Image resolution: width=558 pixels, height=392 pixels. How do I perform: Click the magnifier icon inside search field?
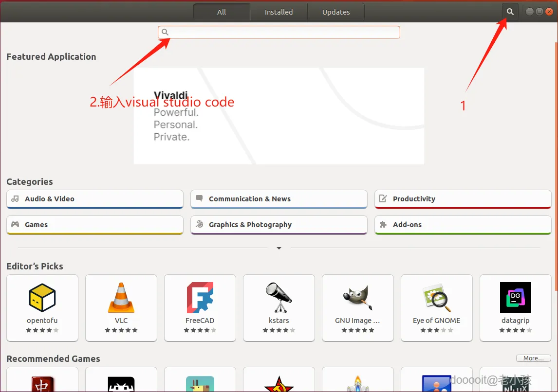pos(165,32)
